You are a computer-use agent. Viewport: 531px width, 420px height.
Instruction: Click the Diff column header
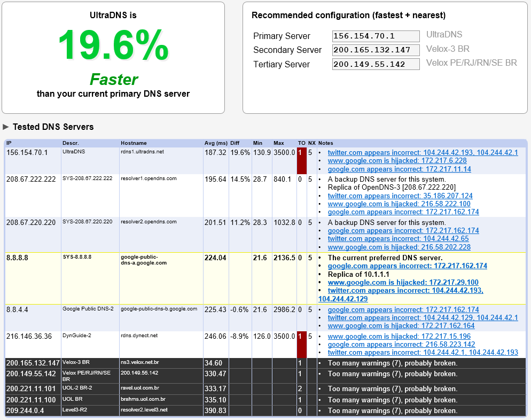(x=235, y=143)
